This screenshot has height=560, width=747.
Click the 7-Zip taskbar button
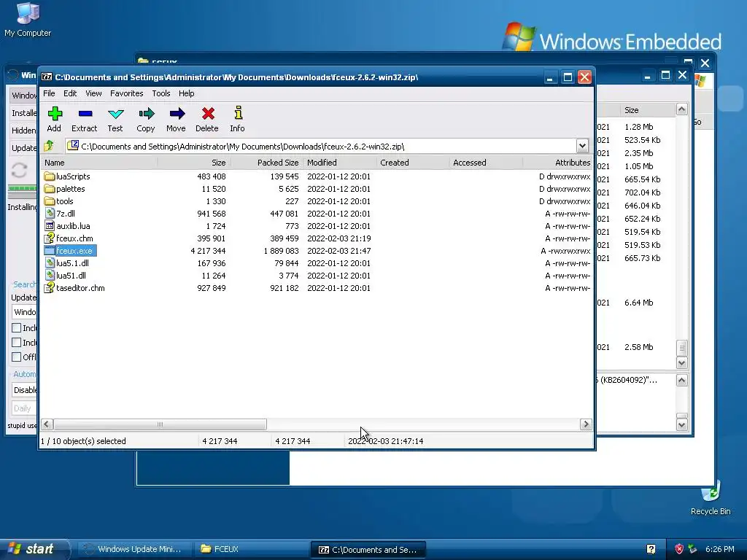coord(368,549)
